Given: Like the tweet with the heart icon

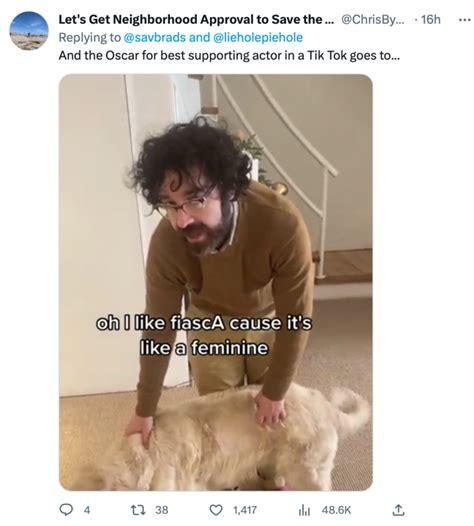Looking at the screenshot, I should pyautogui.click(x=216, y=510).
